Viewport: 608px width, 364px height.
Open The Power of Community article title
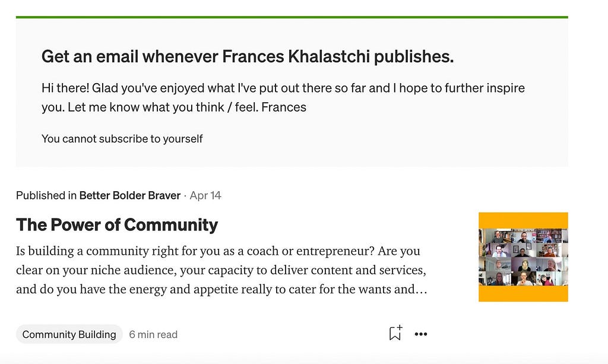(x=117, y=225)
